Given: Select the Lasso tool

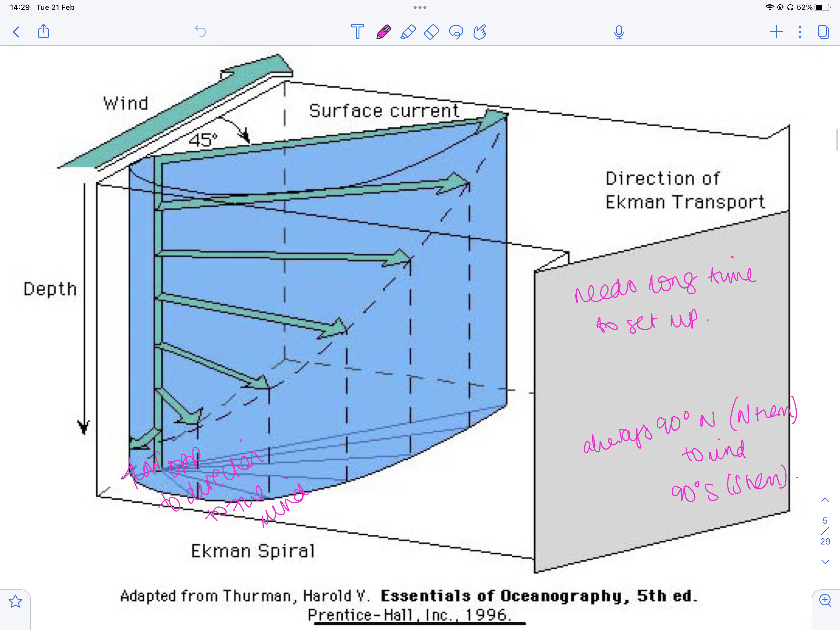Looking at the screenshot, I should click(456, 32).
